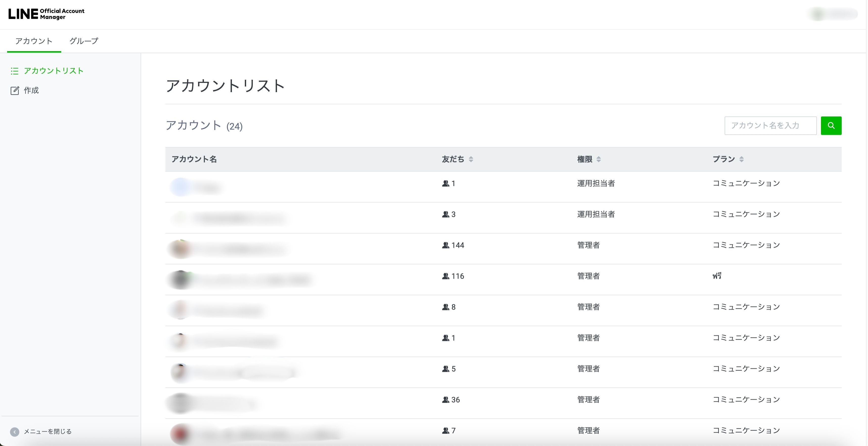
Task: Click the collapse-menu chevron circle icon
Action: click(14, 432)
